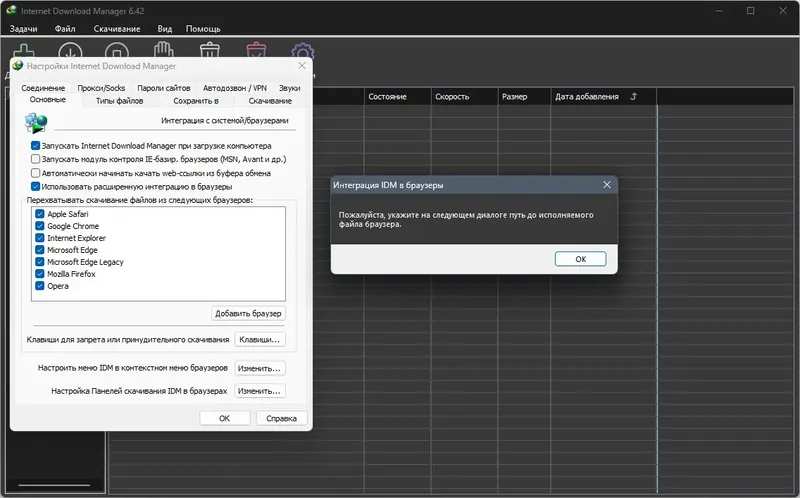Enable auto-download of web links from clipboard
Viewport: 800px width, 498px height.
[36, 173]
